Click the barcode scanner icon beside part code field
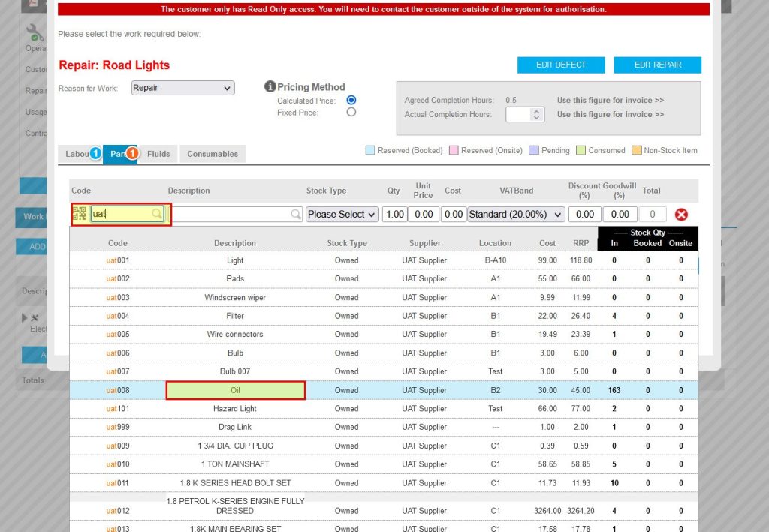The image size is (769, 532). 79,214
